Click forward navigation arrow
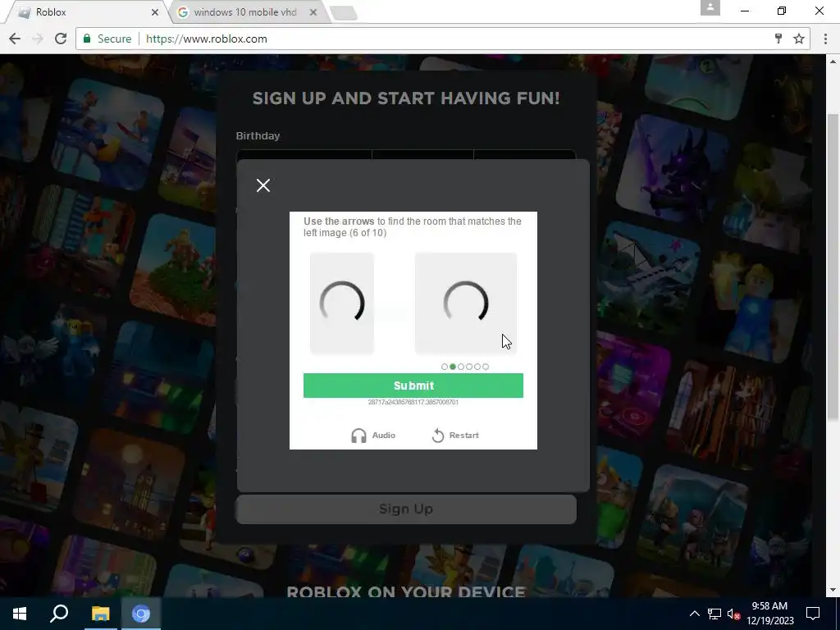840x630 pixels. click(x=38, y=39)
